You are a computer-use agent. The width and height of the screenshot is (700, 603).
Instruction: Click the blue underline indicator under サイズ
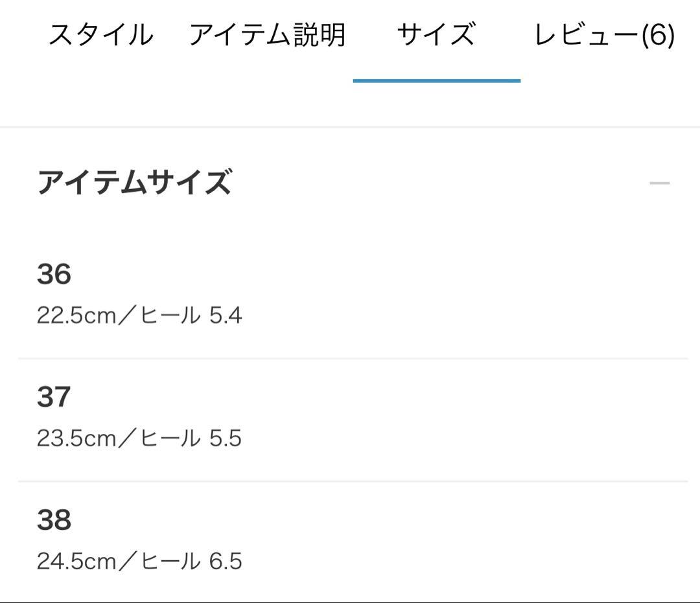pyautogui.click(x=436, y=82)
